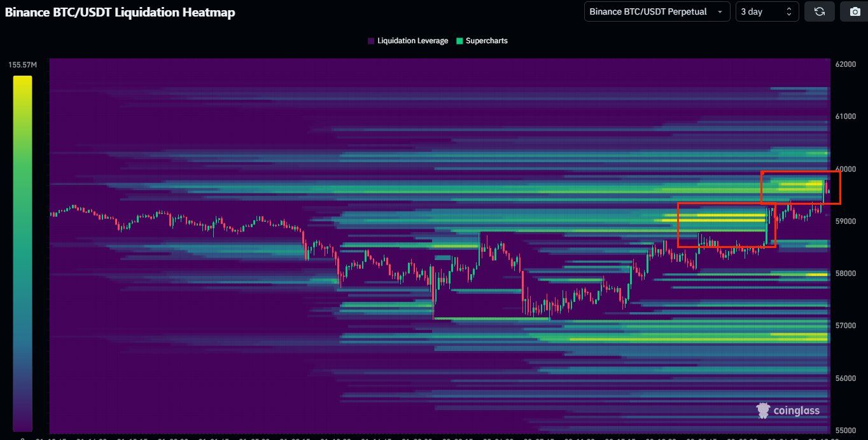Image resolution: width=868 pixels, height=440 pixels.
Task: Toggle the Liquidation Leverage legend series
Action: coord(407,41)
